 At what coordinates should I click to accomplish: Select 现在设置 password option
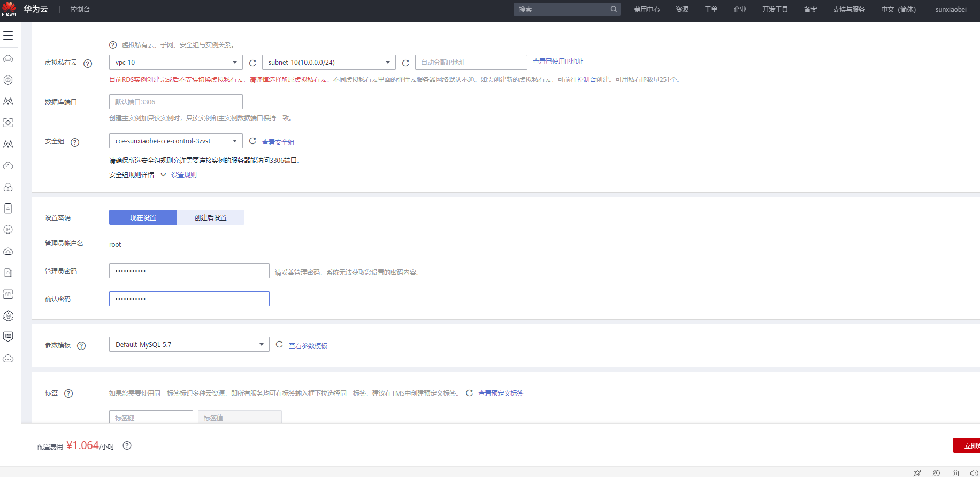click(143, 217)
